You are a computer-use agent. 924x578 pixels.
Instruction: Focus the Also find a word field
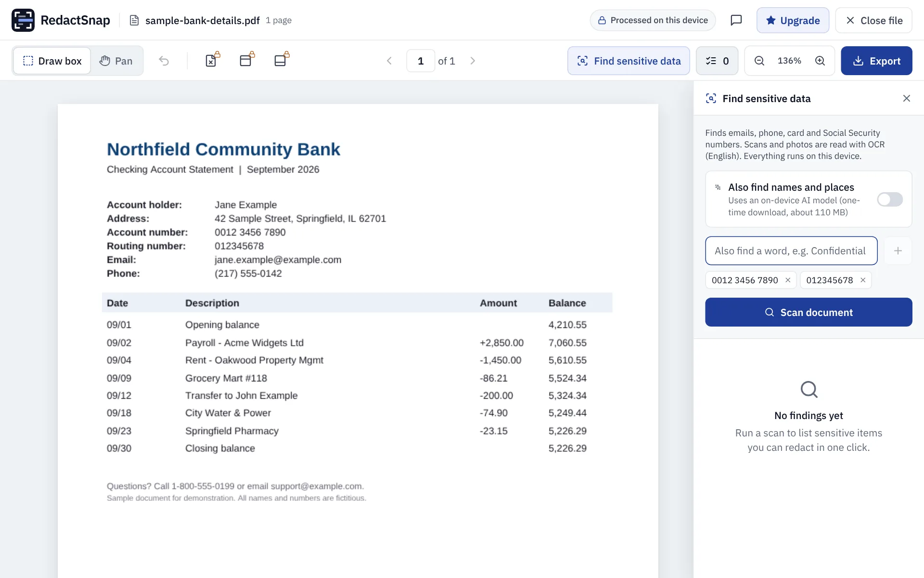791,250
